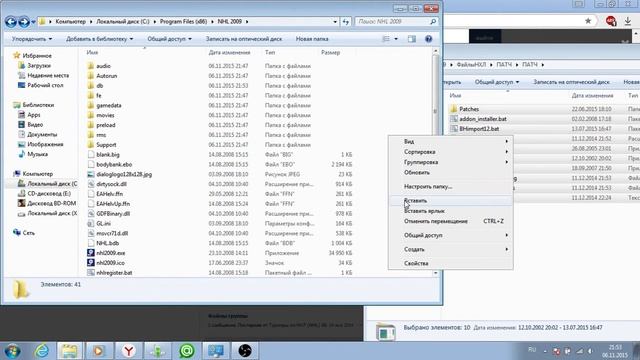Image resolution: width=640 pixels, height=360 pixels.
Task: Click the browser bookmark star icon
Action: pos(588,21)
